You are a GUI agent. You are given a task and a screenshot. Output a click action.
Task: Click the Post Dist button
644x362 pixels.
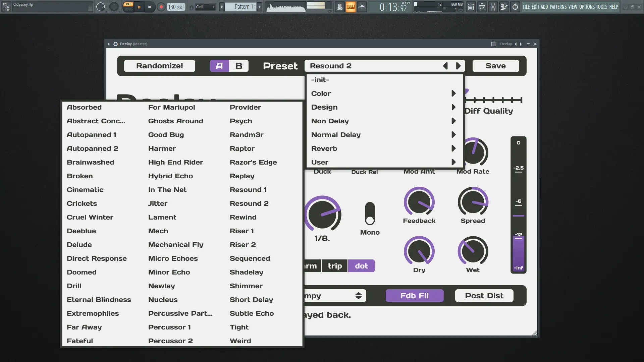tap(484, 296)
